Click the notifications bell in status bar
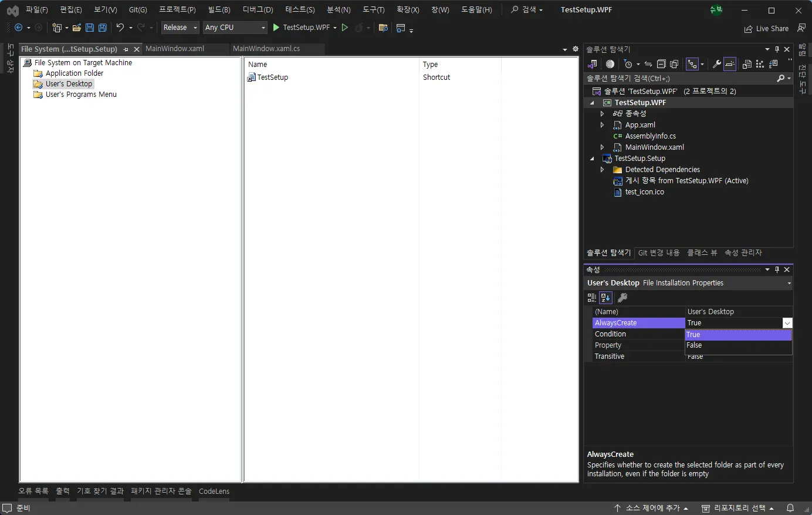The height and width of the screenshot is (515, 812). pyautogui.click(x=790, y=508)
